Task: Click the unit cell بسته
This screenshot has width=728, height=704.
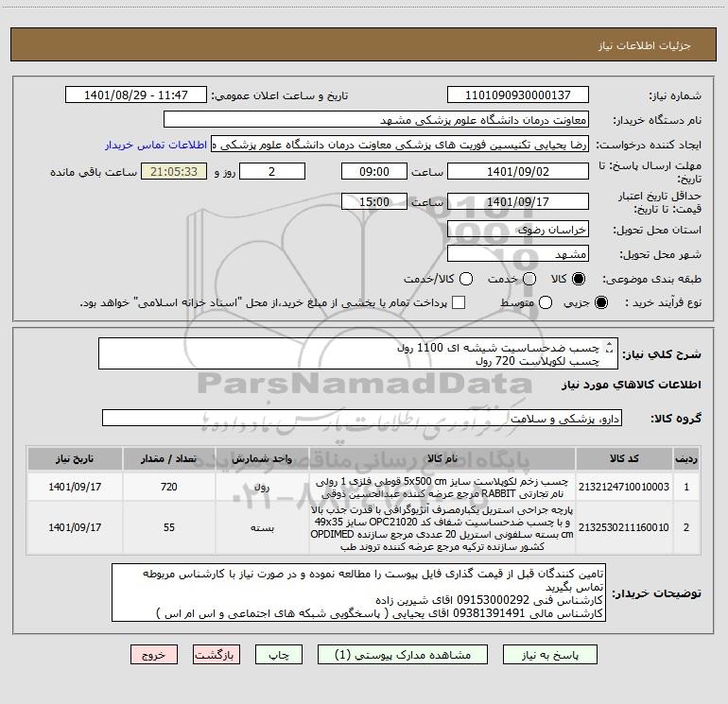Action: pos(262,527)
